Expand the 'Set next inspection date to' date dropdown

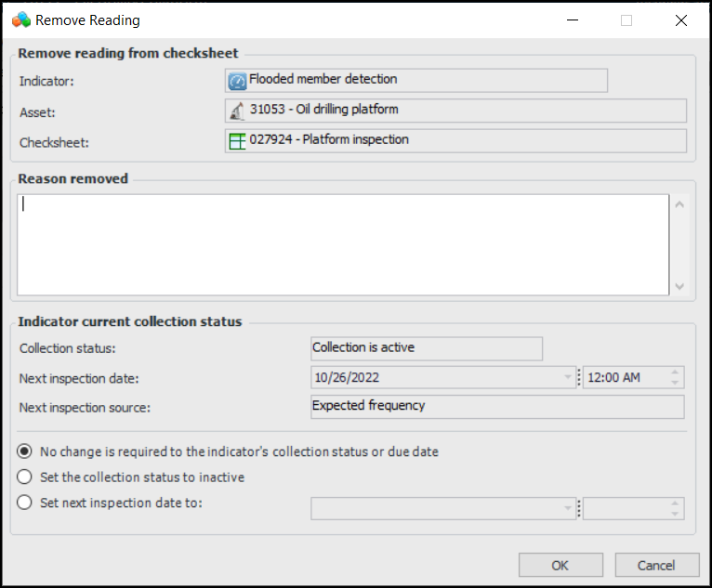point(567,508)
